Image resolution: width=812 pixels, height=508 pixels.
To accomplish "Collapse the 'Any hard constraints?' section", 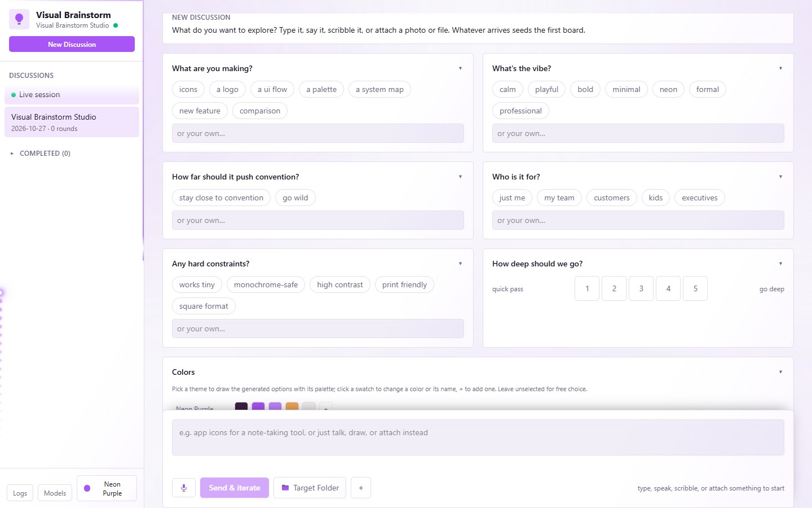I will 460,264.
